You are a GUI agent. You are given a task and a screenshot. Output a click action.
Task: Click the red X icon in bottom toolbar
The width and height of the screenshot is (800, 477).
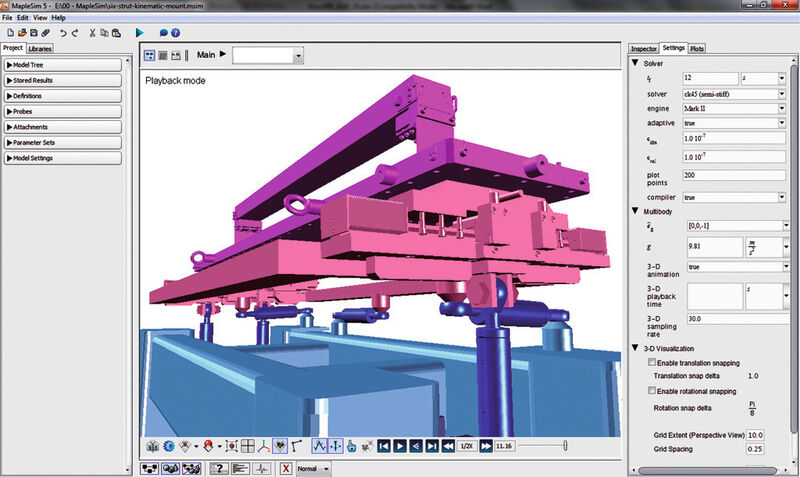pyautogui.click(x=286, y=468)
